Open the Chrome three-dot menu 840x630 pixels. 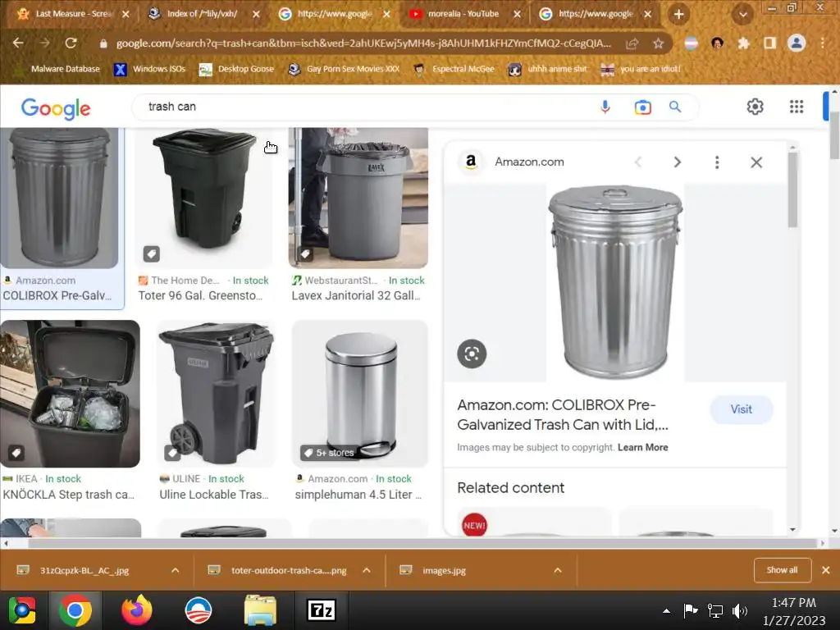click(x=823, y=43)
